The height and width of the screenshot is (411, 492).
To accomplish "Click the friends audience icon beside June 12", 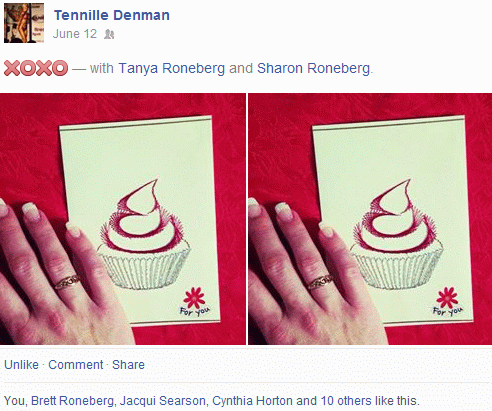I will (x=109, y=34).
